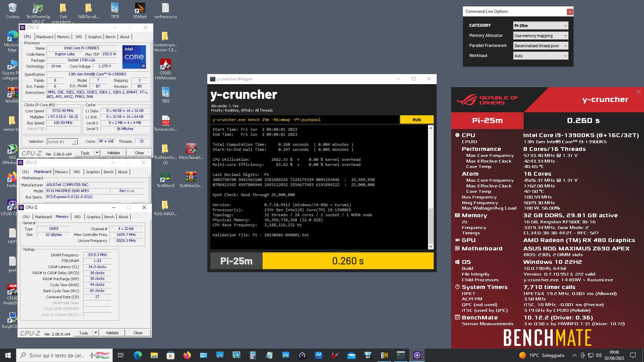Click the Windows Start button
This screenshot has width=644, height=362.
[x=8, y=355]
